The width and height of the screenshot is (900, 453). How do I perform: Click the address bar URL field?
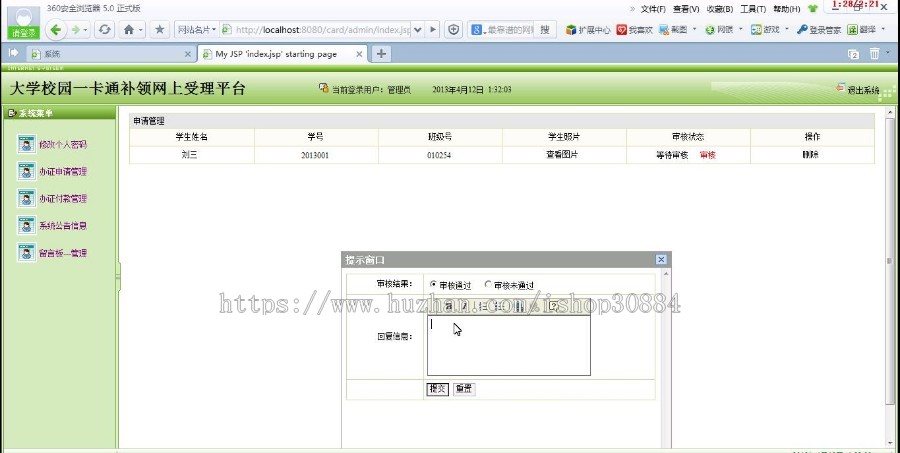(x=323, y=29)
